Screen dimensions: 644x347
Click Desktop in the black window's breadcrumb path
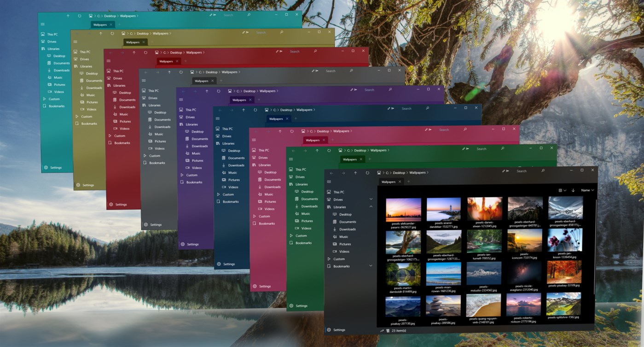(x=399, y=173)
